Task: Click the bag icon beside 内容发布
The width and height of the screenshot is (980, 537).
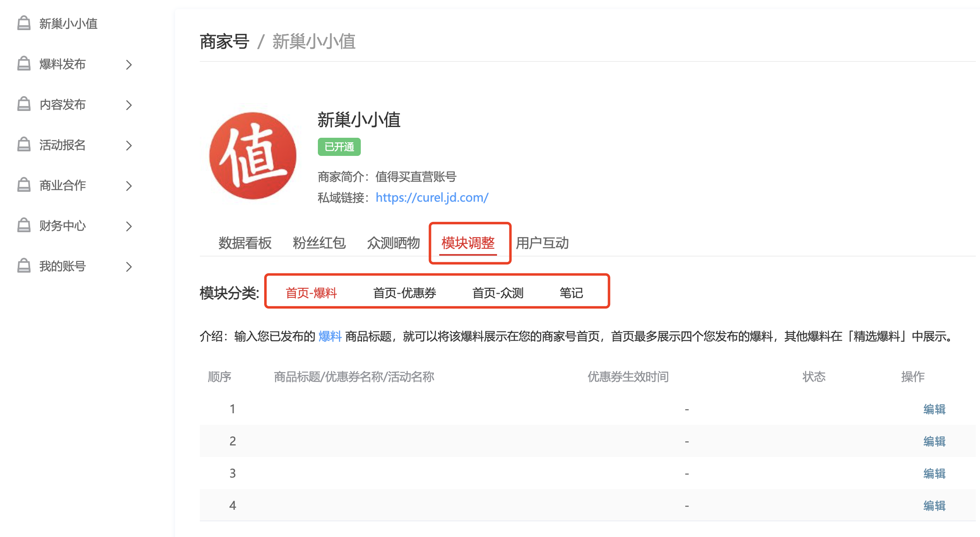Action: coord(24,104)
